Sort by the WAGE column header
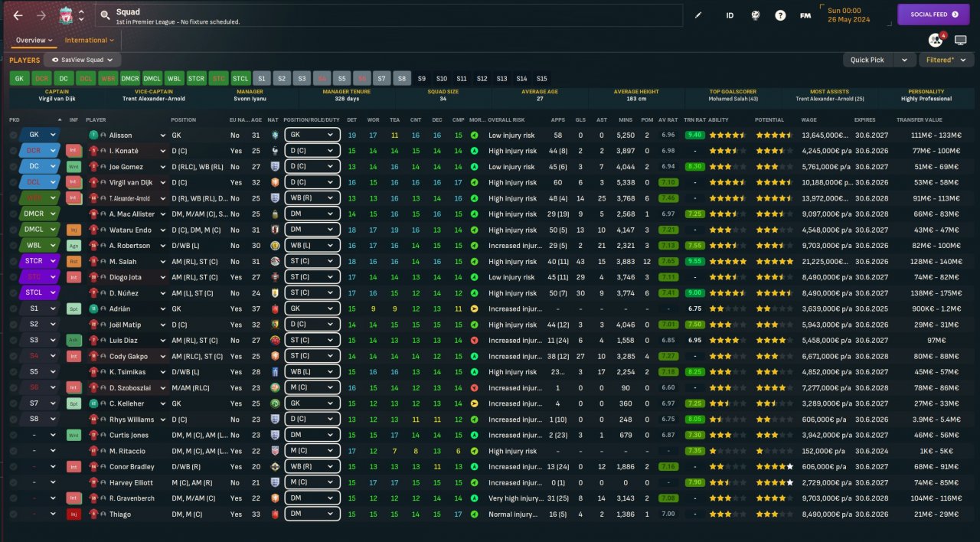The height and width of the screenshot is (542, 980). pos(809,119)
